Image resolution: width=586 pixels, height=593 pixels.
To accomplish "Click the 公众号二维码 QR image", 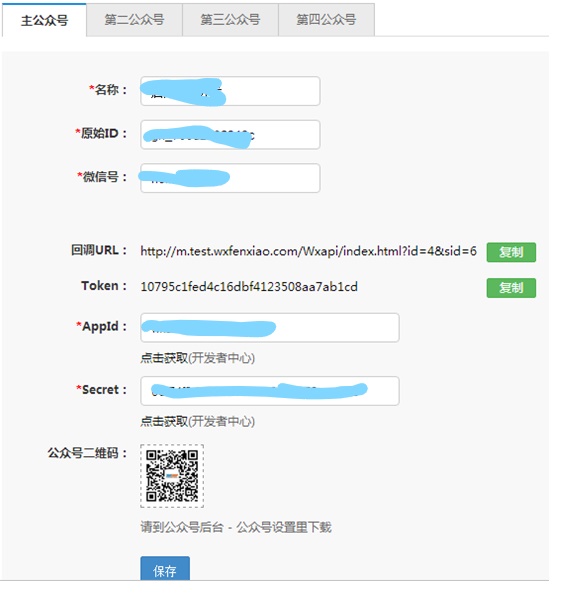I will tap(172, 476).
